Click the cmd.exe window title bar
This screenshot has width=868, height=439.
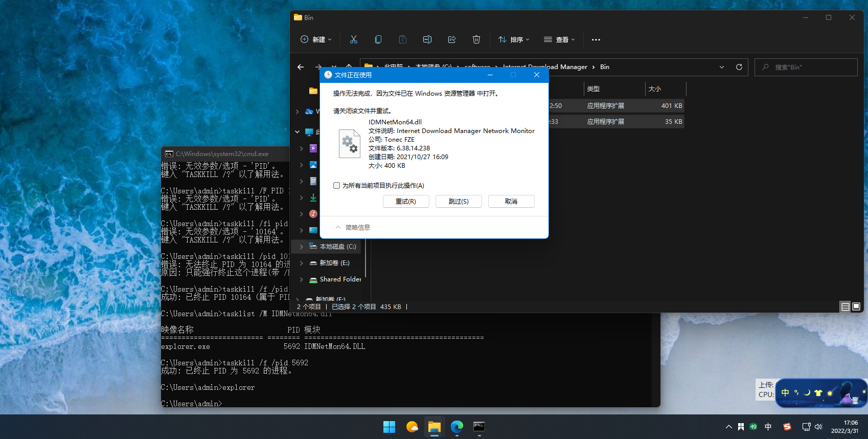point(225,153)
